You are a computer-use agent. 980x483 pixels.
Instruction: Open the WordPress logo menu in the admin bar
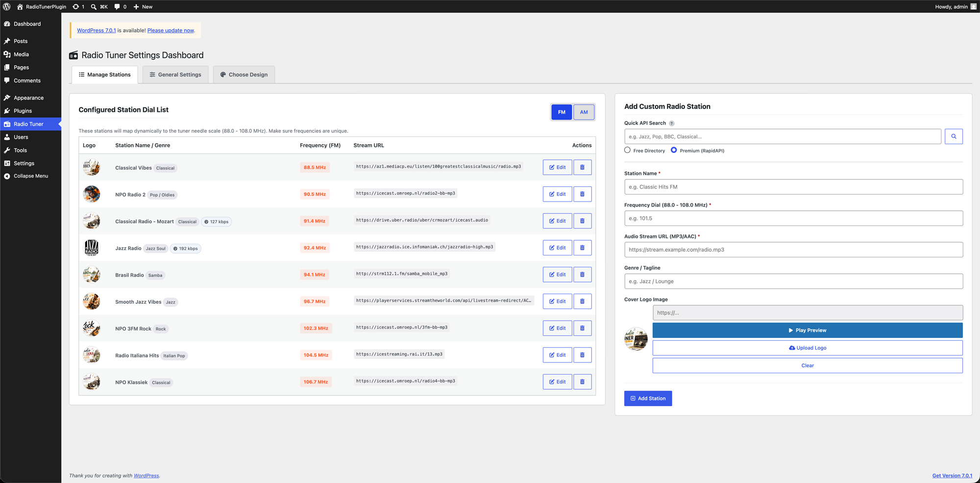pyautogui.click(x=7, y=6)
